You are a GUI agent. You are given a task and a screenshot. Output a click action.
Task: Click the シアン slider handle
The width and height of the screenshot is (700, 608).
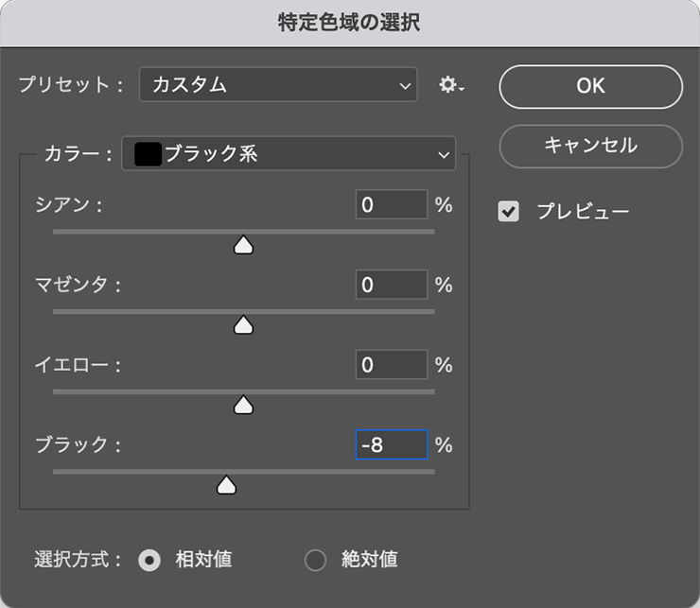[243, 246]
